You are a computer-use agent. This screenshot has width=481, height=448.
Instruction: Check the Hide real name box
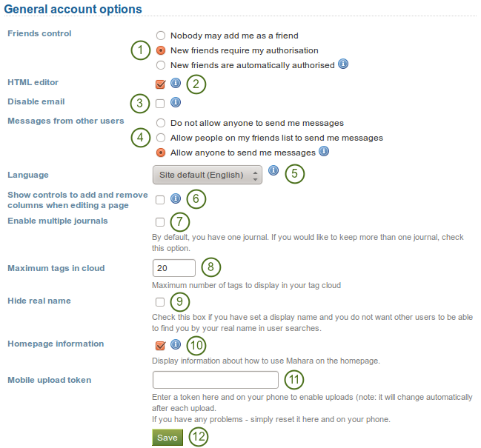[x=160, y=302]
